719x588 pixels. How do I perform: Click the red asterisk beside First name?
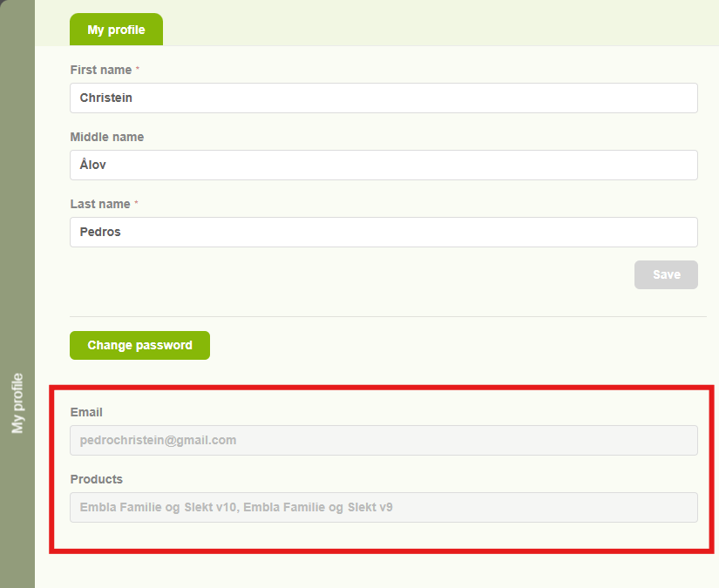coord(138,69)
